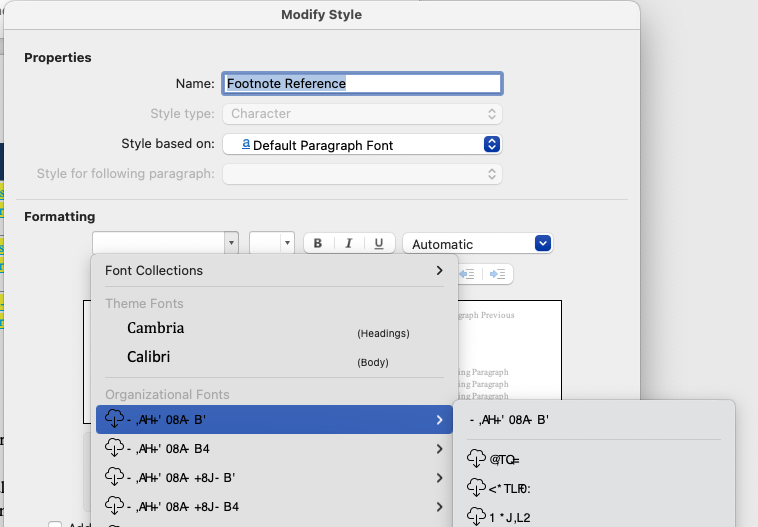Select the 08A B4 organizational font entry

pyautogui.click(x=274, y=449)
